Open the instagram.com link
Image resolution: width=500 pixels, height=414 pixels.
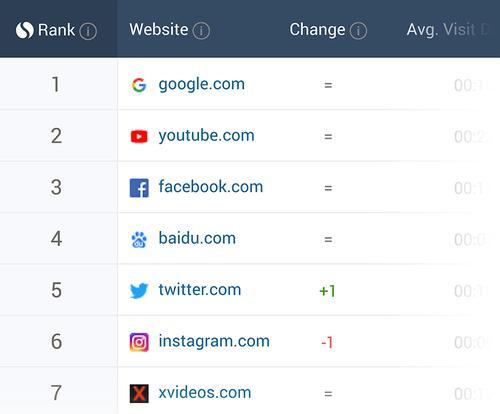click(x=214, y=341)
